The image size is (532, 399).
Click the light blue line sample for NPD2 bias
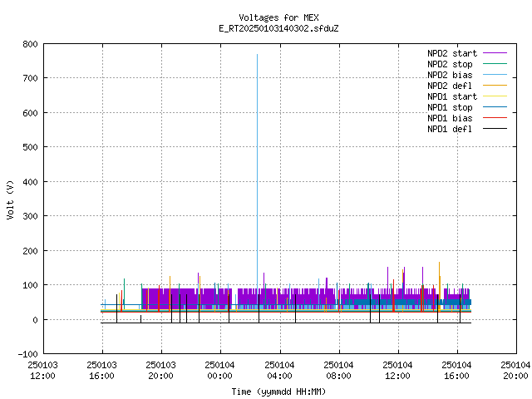pos(495,74)
